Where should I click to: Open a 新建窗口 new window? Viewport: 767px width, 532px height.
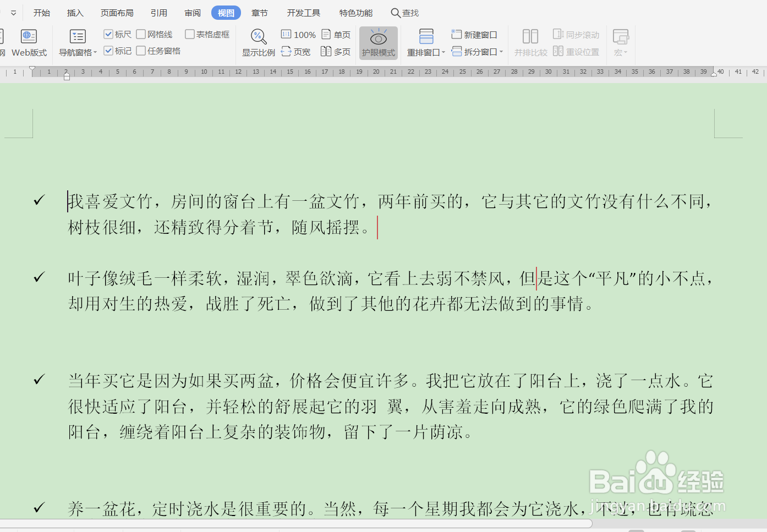[474, 34]
